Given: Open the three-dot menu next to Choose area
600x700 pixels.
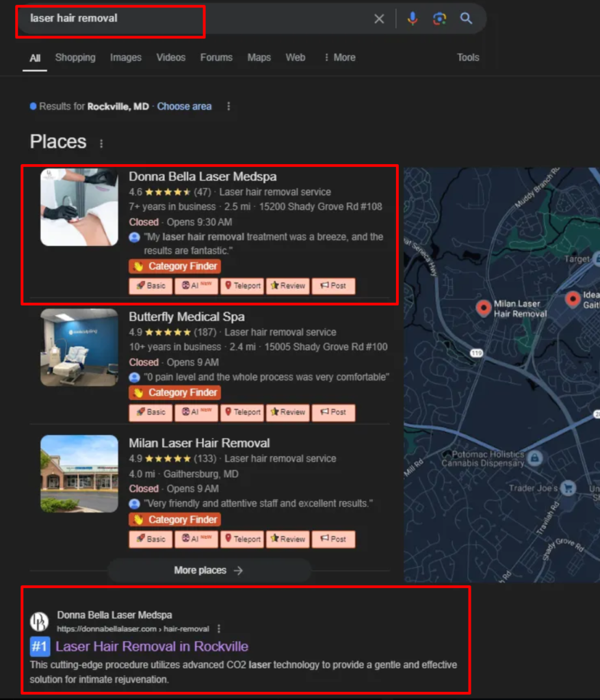Looking at the screenshot, I should (x=229, y=106).
